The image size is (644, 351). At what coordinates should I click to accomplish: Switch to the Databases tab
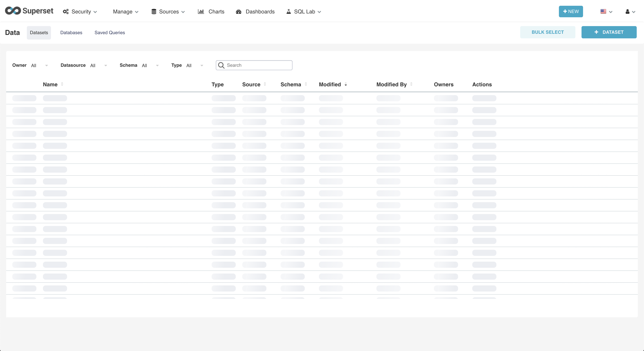tap(71, 33)
